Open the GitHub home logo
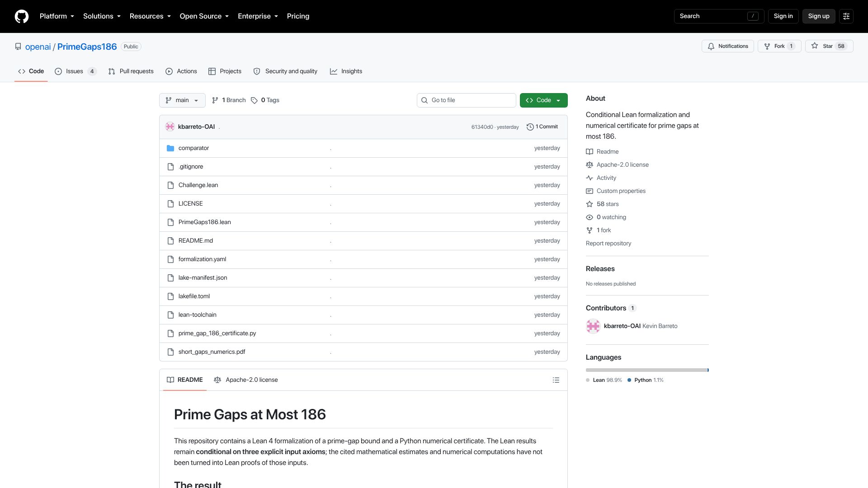The image size is (868, 488). tap(22, 16)
